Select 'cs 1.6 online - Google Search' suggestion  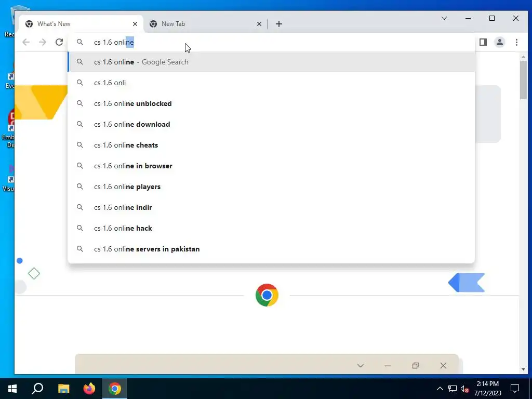pos(271,62)
